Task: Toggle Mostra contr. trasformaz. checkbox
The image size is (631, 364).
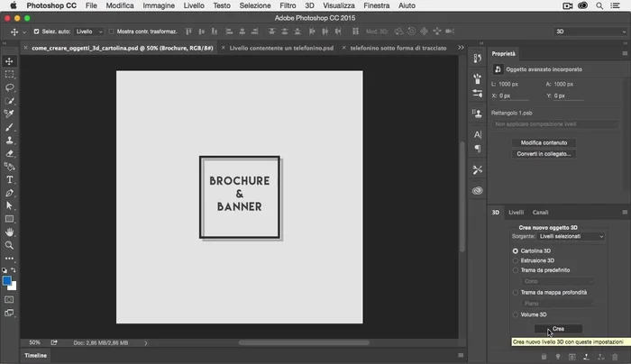Action: [x=110, y=31]
